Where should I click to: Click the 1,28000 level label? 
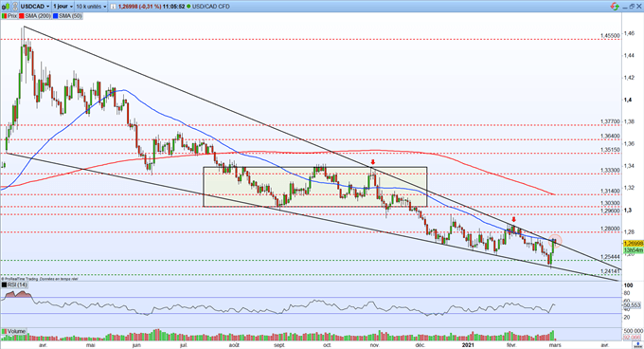coord(610,229)
